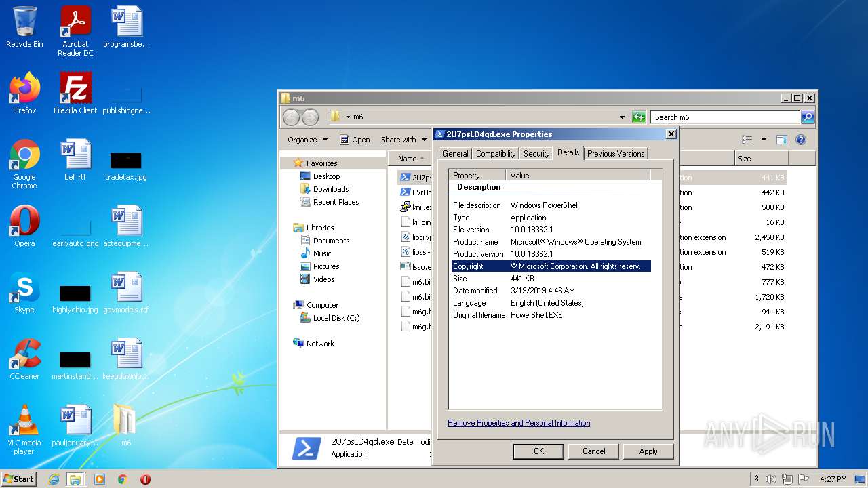Screen dimensions: 868x488
Task: Open Windows Media Player taskbar icon
Action: [100, 479]
